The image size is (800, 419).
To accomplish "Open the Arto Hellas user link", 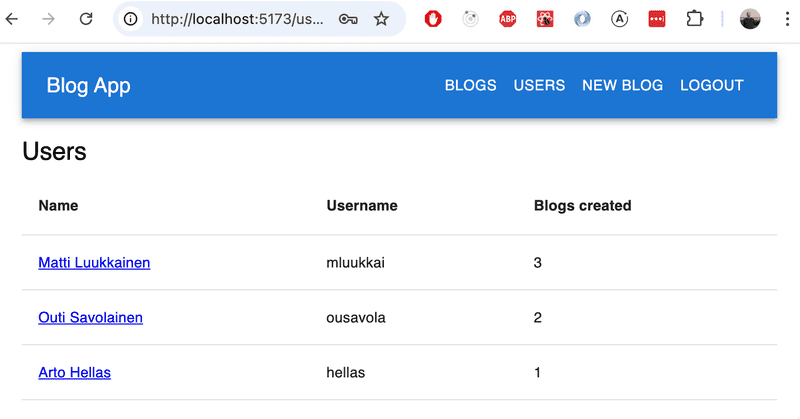I will click(74, 373).
